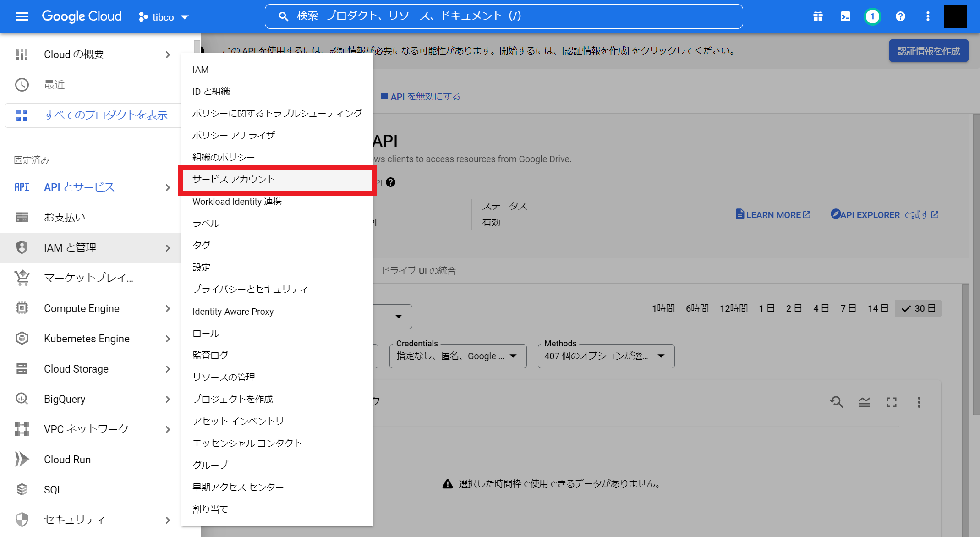Click the Cloud Run icon
This screenshot has height=537, width=980.
[22, 459]
